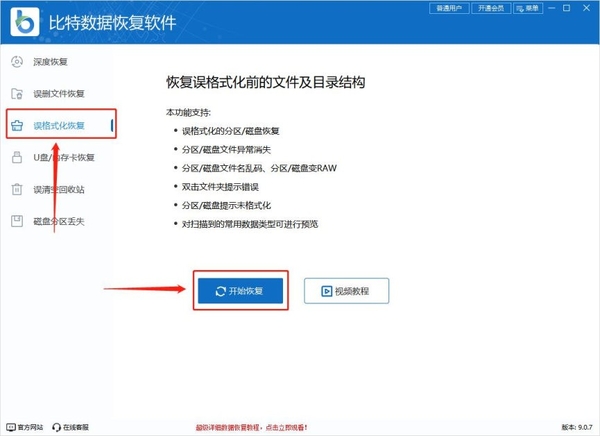600x436 pixels.
Task: Click the 视频教程 button
Action: pyautogui.click(x=346, y=291)
